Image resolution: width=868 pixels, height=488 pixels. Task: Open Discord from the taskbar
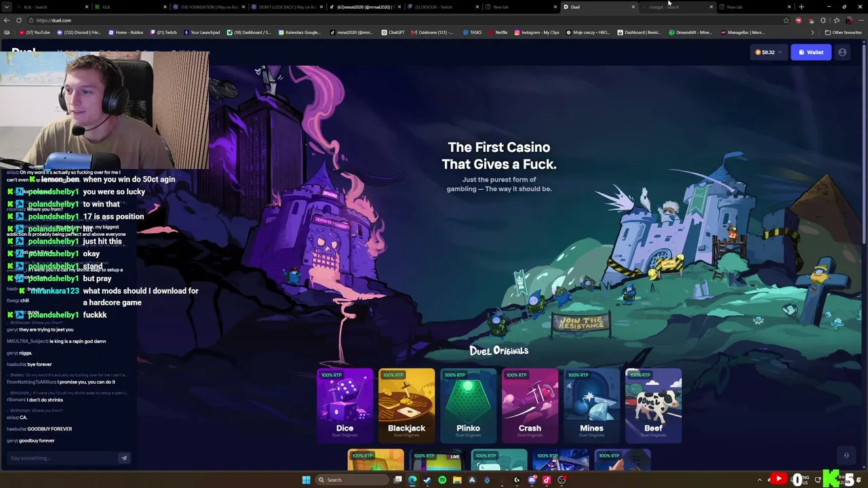pyautogui.click(x=532, y=480)
